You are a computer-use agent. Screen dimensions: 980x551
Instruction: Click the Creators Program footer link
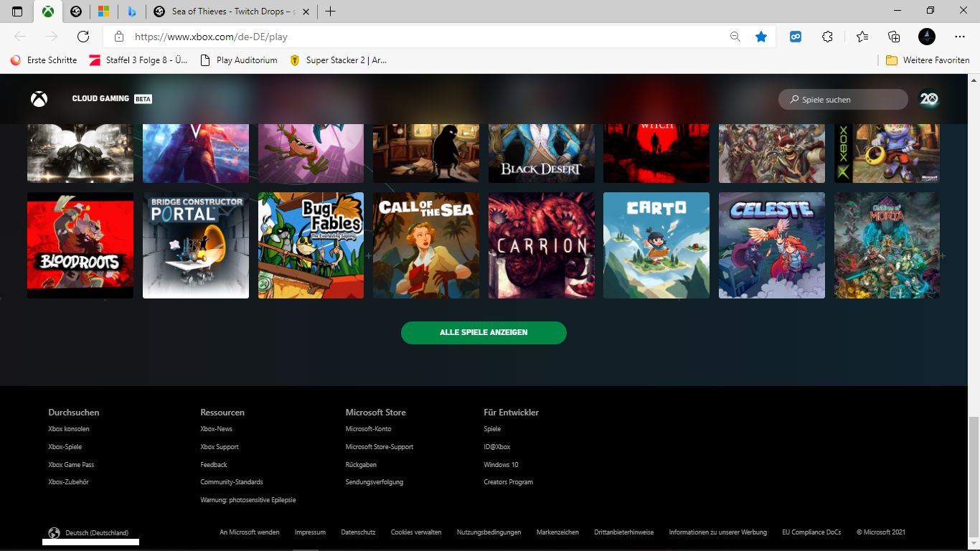tap(509, 482)
